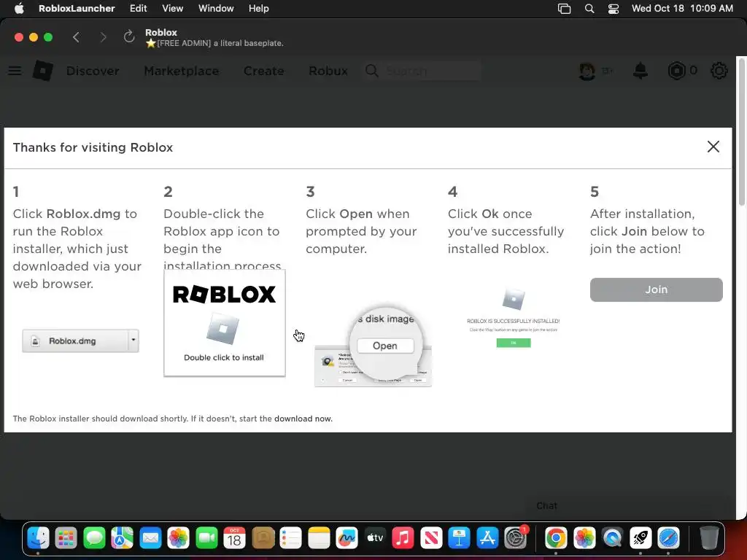Screen dimensions: 747x560
Task: Go back with the left arrow
Action: pos(76,37)
